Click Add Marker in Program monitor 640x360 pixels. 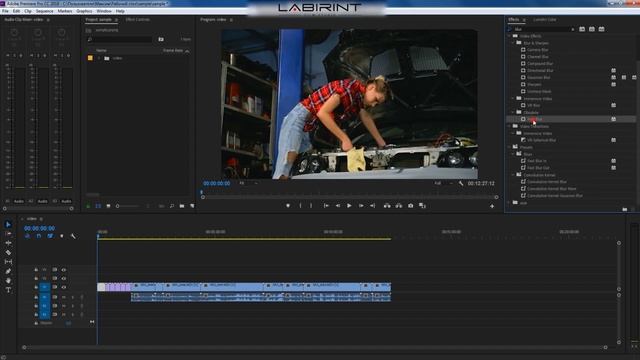point(288,206)
